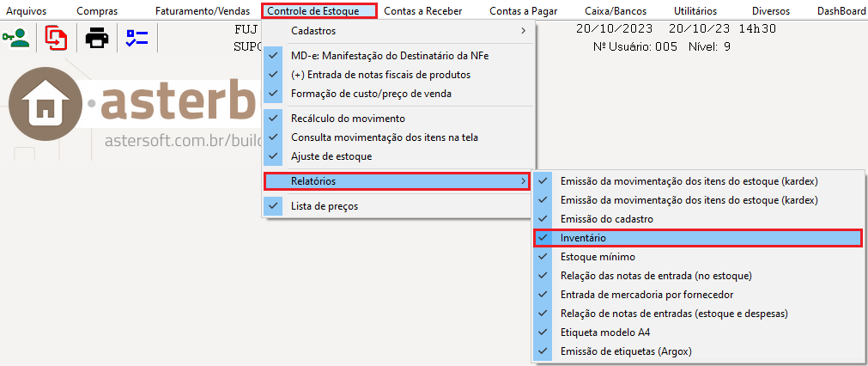868x366 pixels.
Task: Open the Controle de Estoque menu
Action: click(x=319, y=10)
